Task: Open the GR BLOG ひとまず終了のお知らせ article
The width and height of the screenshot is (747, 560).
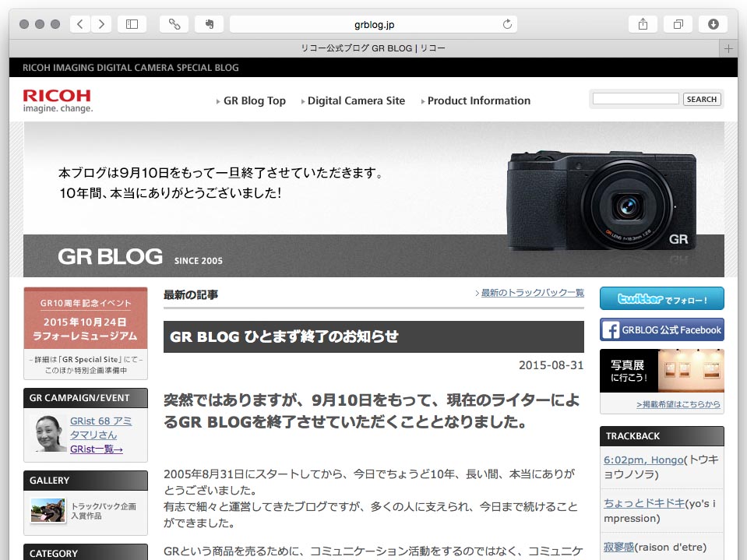Action: 374,336
